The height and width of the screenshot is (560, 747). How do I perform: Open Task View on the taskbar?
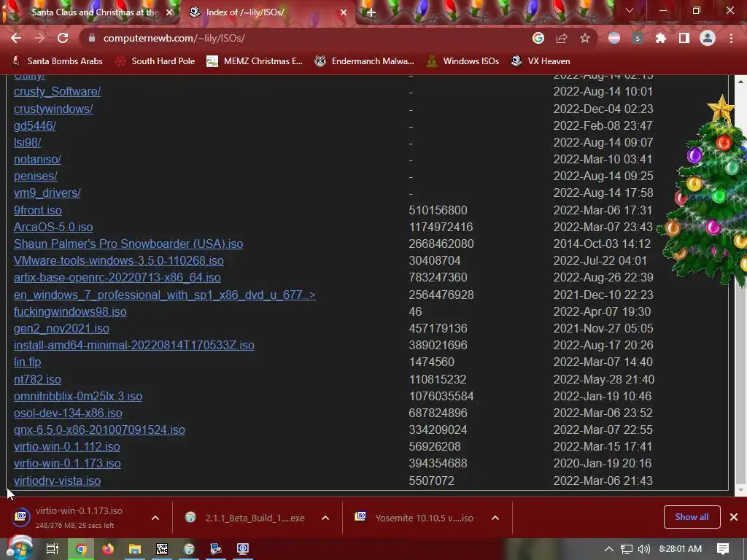(x=52, y=549)
